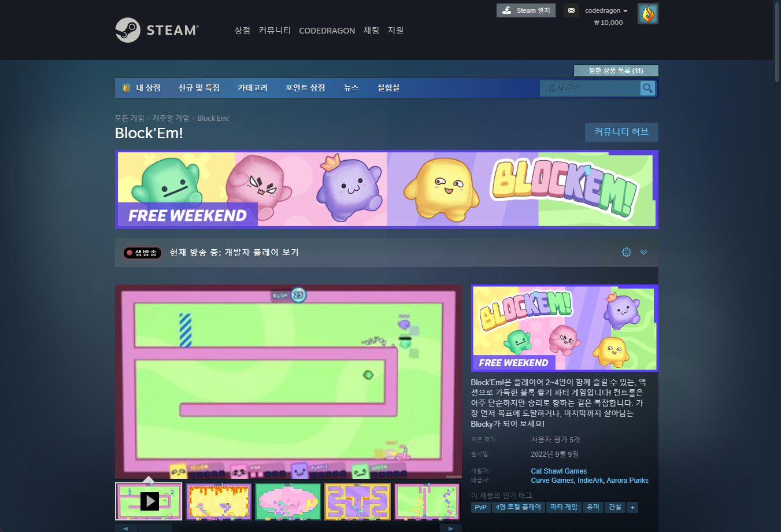Open the 카테고리 tab
Screen dimensions: 781x532
pos(253,88)
